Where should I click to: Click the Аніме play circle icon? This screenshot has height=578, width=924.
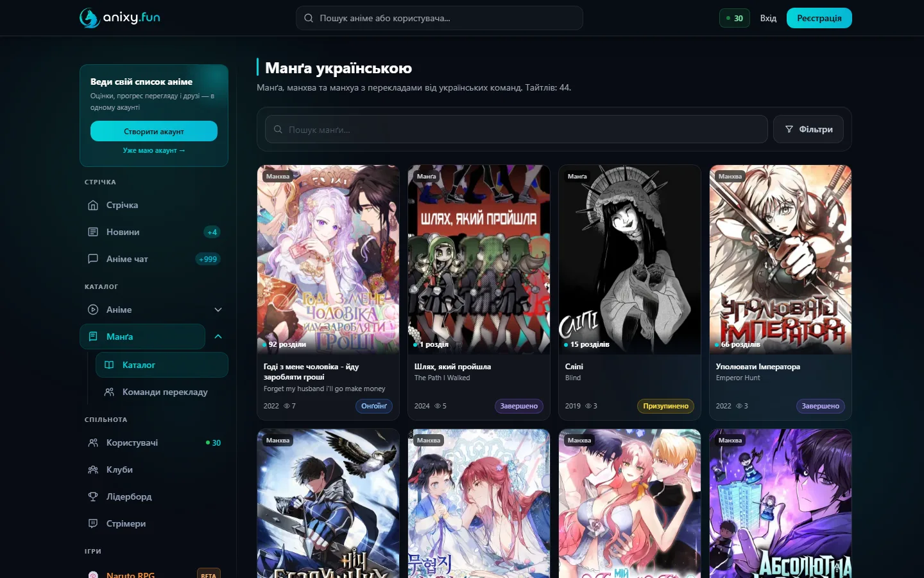(93, 310)
